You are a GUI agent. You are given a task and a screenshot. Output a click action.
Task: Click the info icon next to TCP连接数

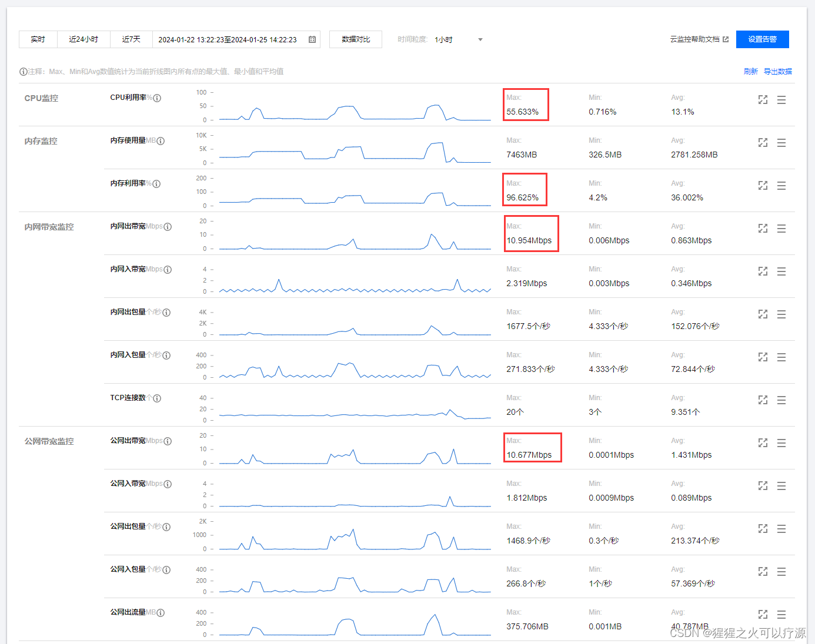(x=157, y=398)
